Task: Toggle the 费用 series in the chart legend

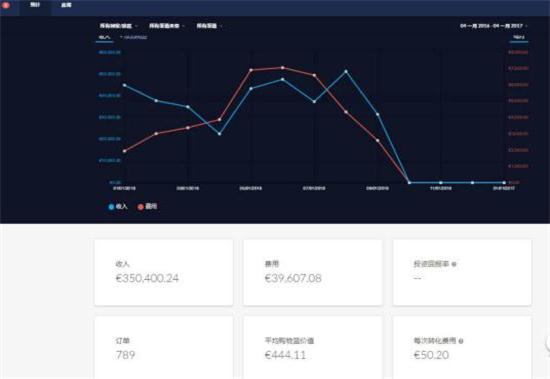Action: click(148, 207)
